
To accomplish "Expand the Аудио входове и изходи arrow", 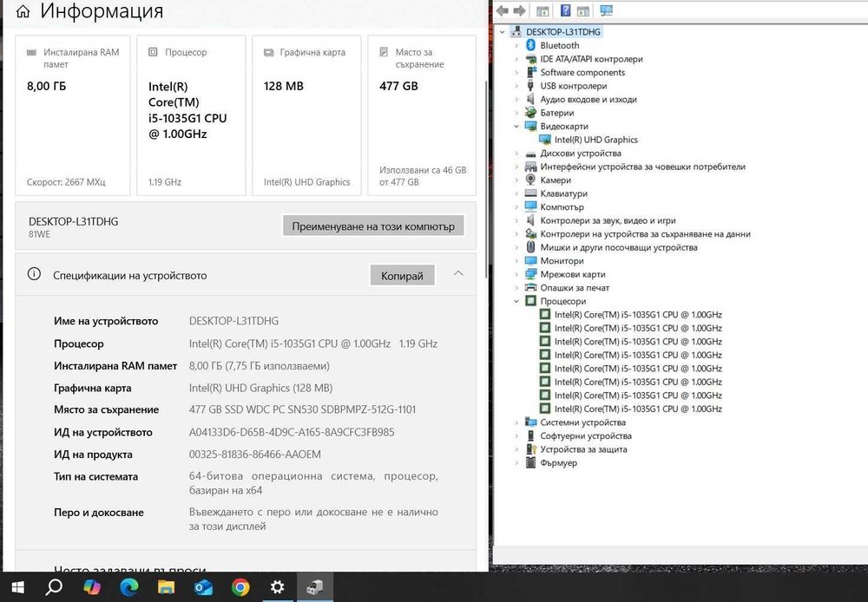I will coord(516,99).
